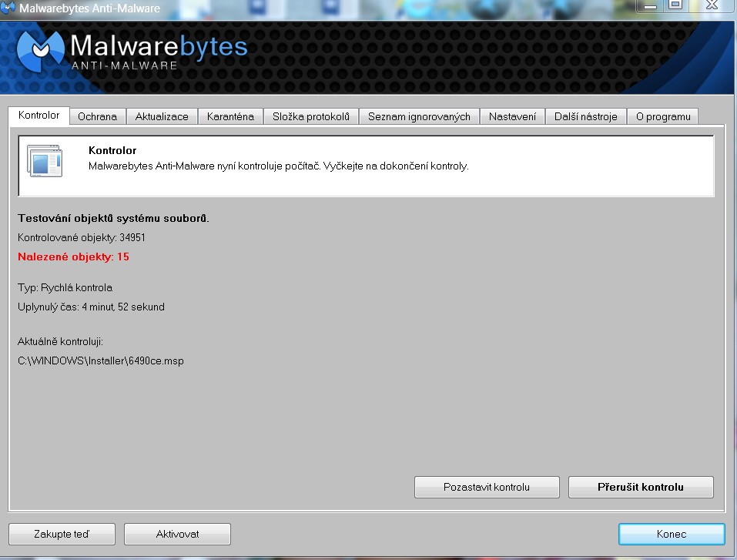This screenshot has height=560, width=737.
Task: Click the 'Typ: Rychlá kontrola' text
Action: click(65, 288)
